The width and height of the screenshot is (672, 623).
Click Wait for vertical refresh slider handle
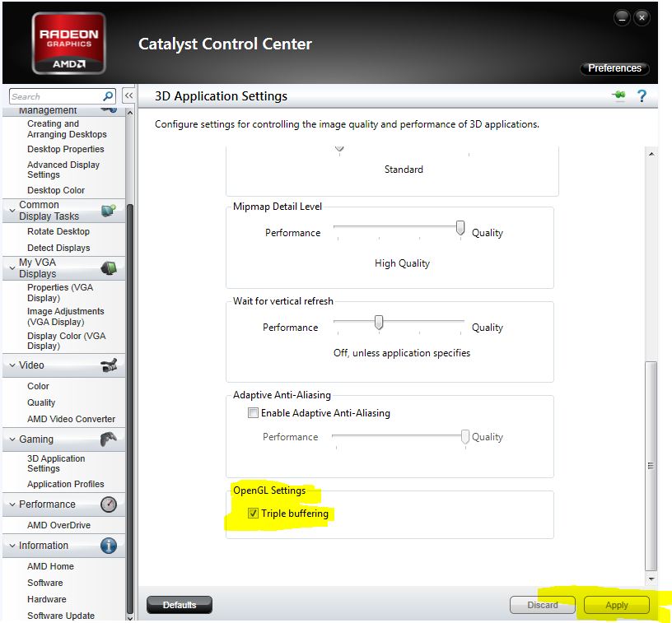point(379,323)
